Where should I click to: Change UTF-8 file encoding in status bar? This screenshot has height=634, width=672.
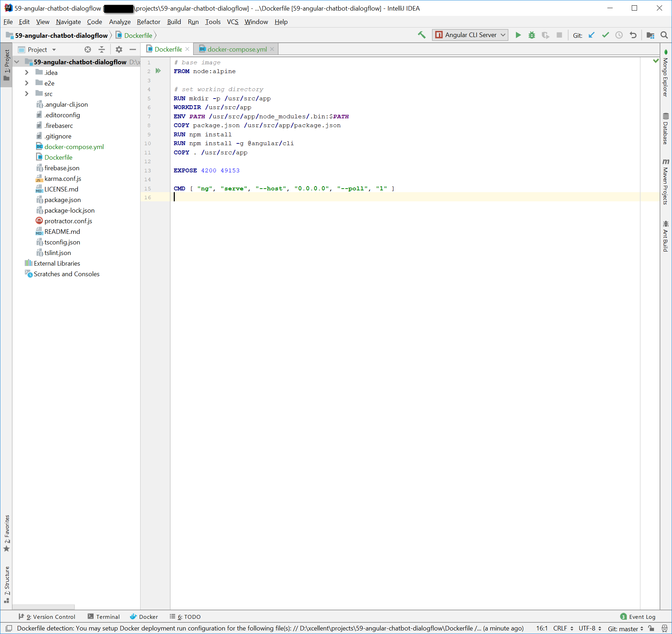click(x=590, y=628)
